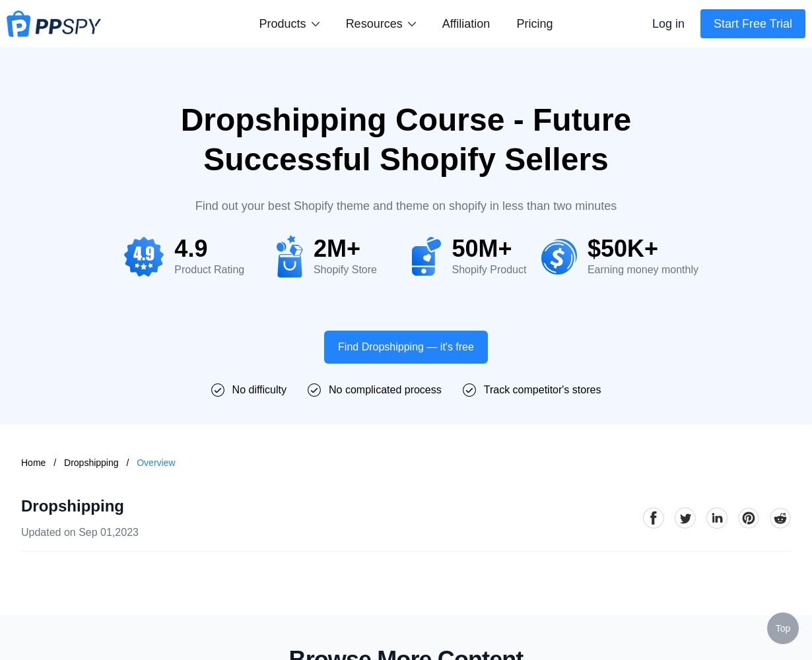Viewport: 812px width, 660px height.
Task: Click checkmark icon beside No complicated process
Action: coord(314,390)
